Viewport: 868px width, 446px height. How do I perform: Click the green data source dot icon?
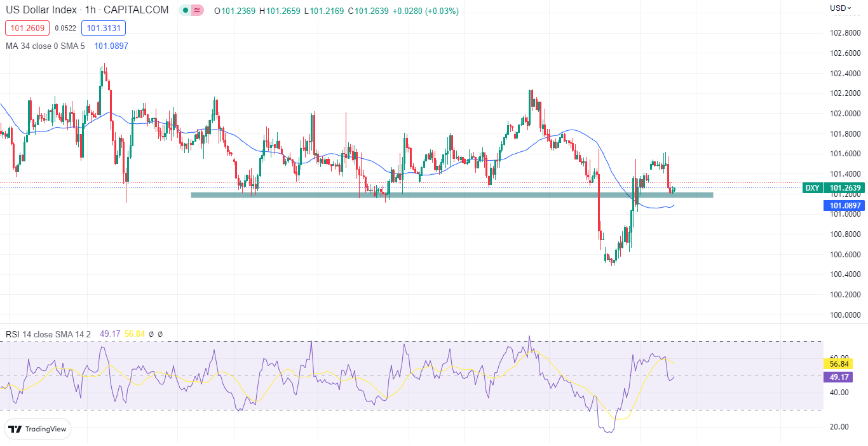(184, 11)
